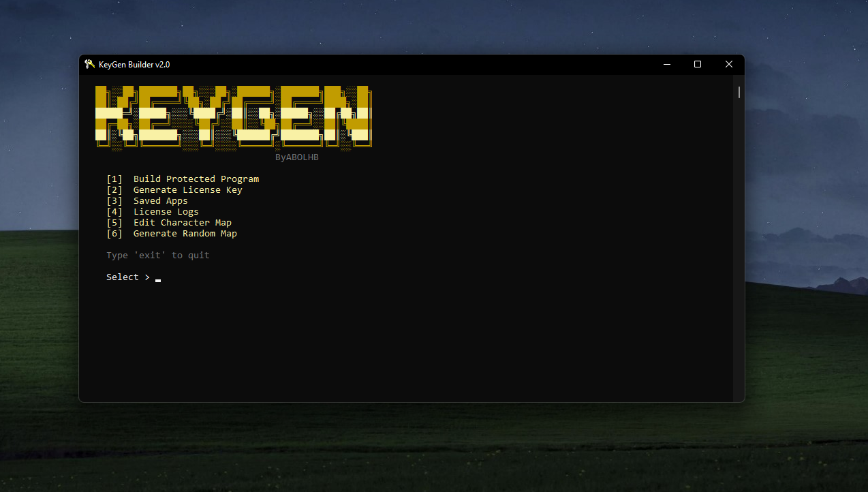Viewport: 868px width, 492px height.
Task: Close the KeyGen Builder v2.0 window
Action: 729,64
